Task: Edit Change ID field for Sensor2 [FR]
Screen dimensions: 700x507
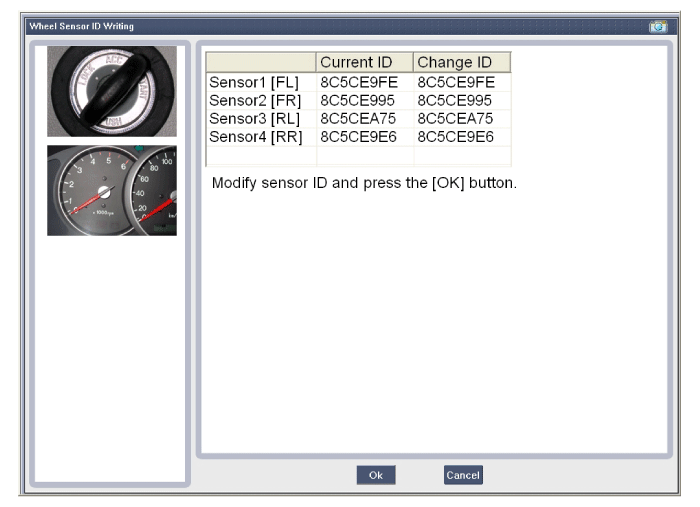Action: point(455,100)
